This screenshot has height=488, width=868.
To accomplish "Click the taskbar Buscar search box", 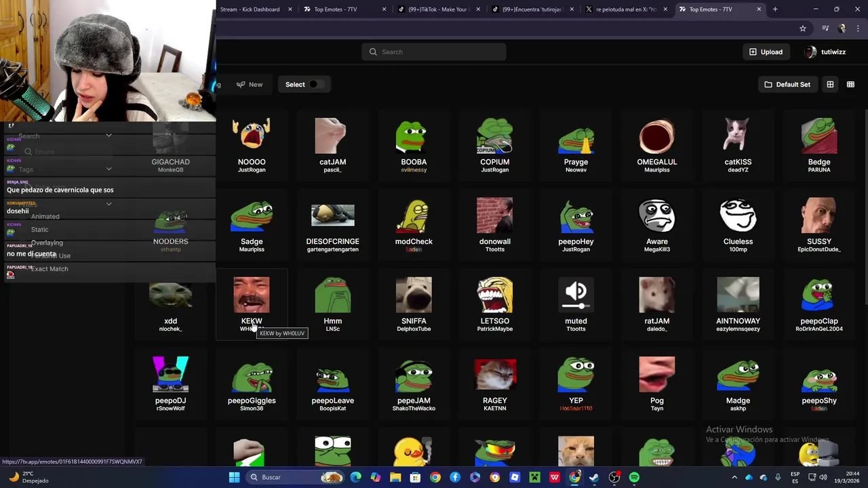I will [295, 477].
